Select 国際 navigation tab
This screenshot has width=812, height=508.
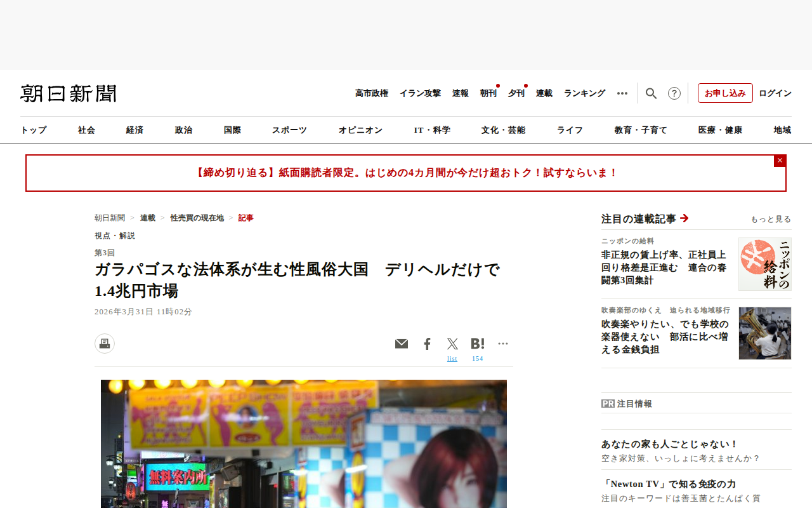[232, 130]
